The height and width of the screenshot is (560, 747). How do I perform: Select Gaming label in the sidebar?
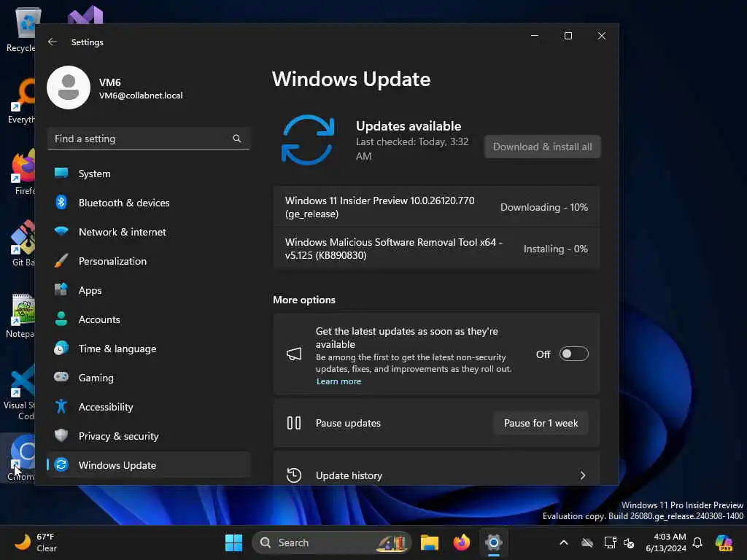click(96, 378)
